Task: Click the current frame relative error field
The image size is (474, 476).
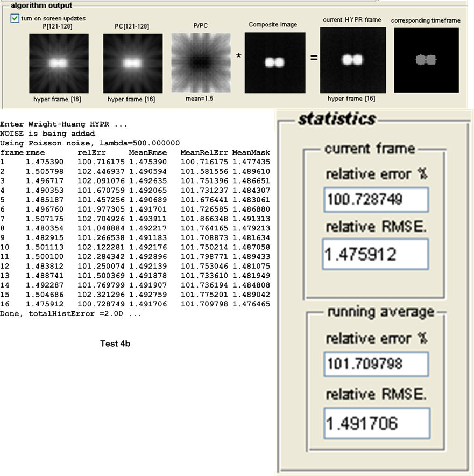Action: click(376, 200)
